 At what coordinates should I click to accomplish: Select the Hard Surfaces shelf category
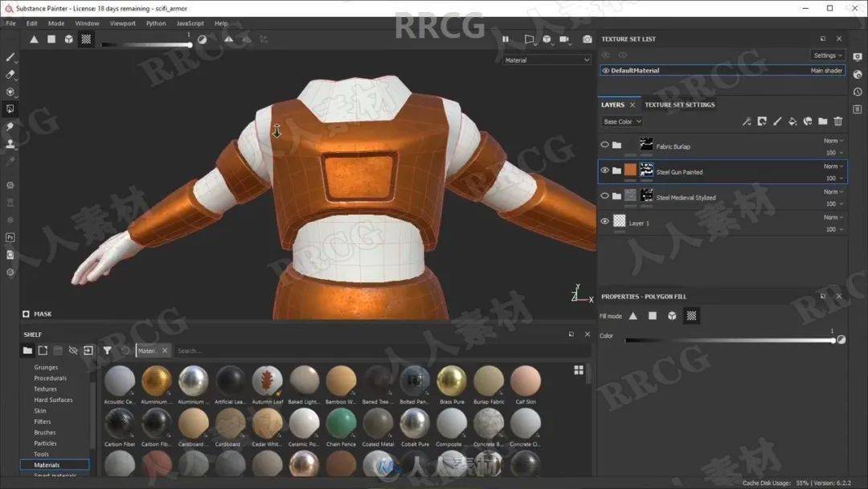[x=53, y=400]
